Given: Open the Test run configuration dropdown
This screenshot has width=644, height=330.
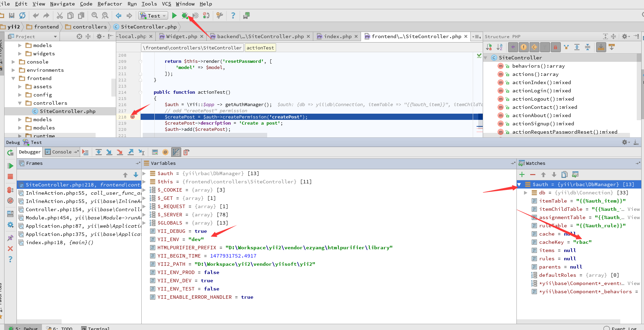Looking at the screenshot, I should click(153, 15).
